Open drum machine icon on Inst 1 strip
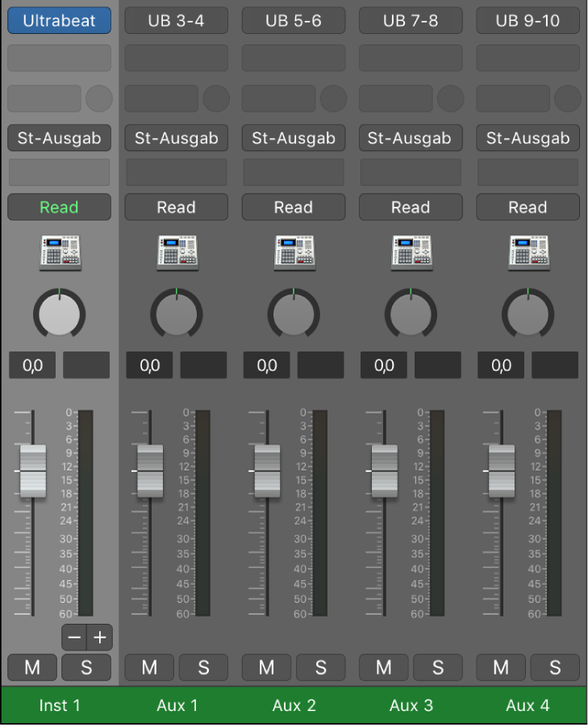This screenshot has width=588, height=728. point(60,253)
